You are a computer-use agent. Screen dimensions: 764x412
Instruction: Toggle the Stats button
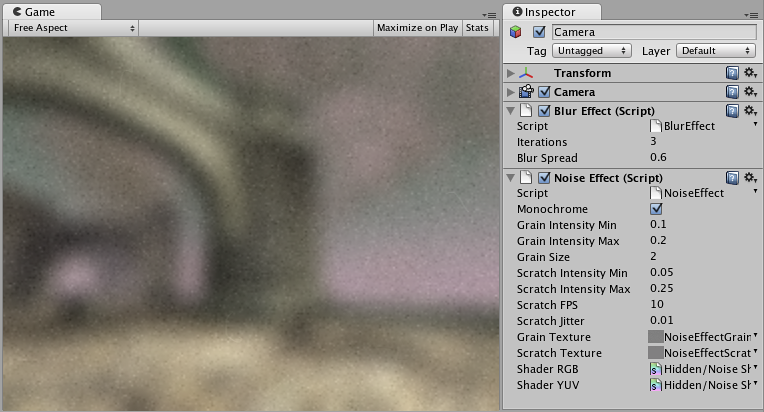(x=477, y=28)
